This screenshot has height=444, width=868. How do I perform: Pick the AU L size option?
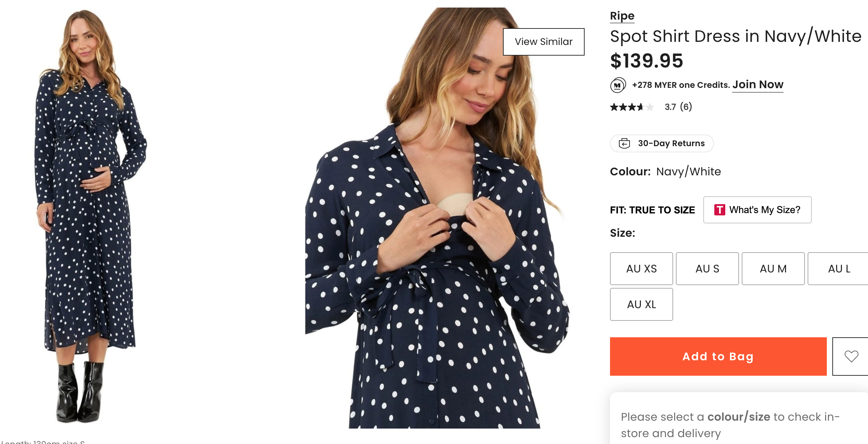pyautogui.click(x=838, y=269)
